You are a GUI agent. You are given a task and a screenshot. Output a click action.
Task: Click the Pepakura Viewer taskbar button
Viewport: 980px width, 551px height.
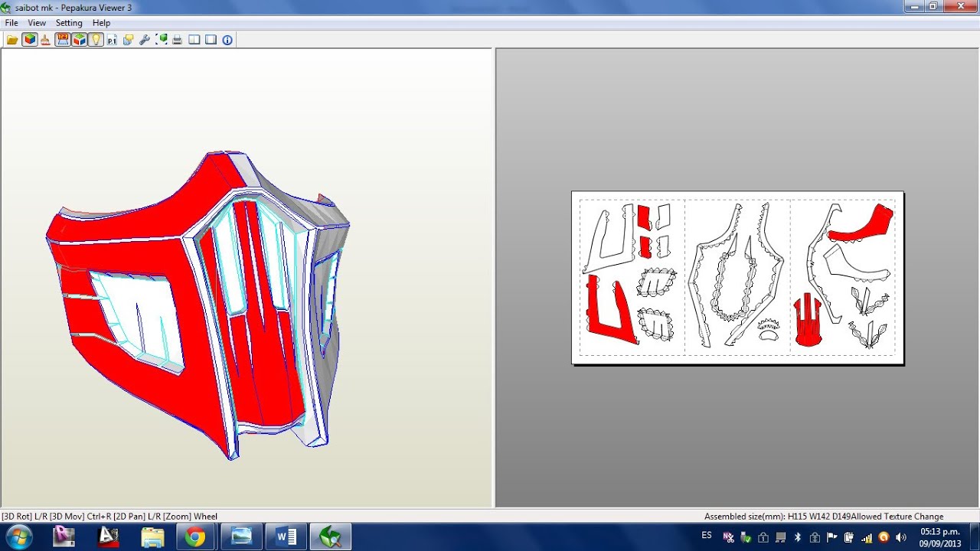click(x=331, y=537)
